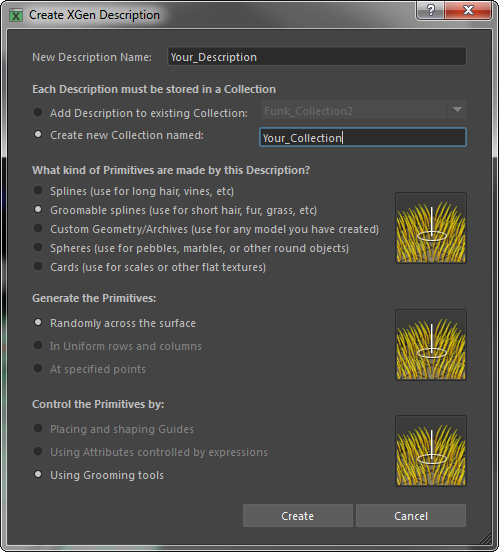
Task: Click the Your_Collection name field
Action: tap(363, 137)
